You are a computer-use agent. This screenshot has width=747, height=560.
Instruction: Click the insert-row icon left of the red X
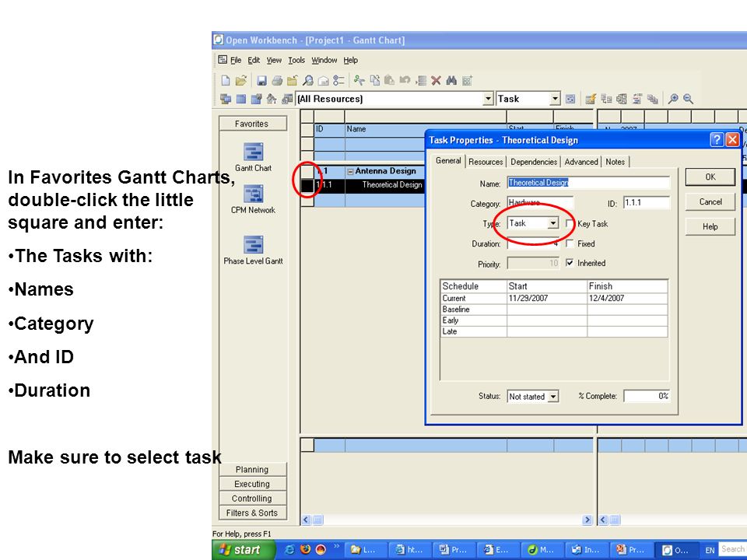point(421,80)
